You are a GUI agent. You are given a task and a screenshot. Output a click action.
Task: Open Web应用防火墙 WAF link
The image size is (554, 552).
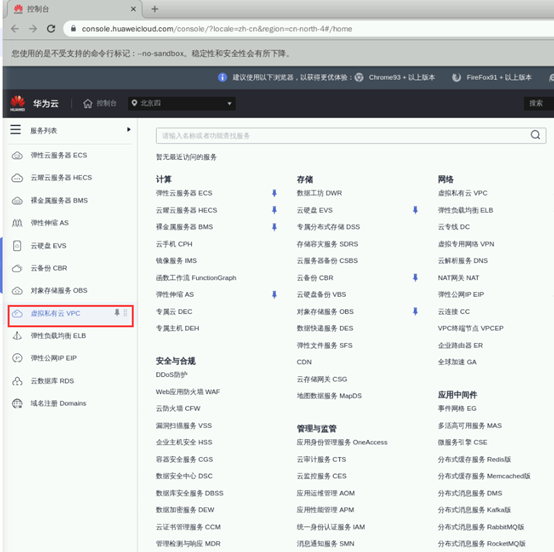point(188,392)
